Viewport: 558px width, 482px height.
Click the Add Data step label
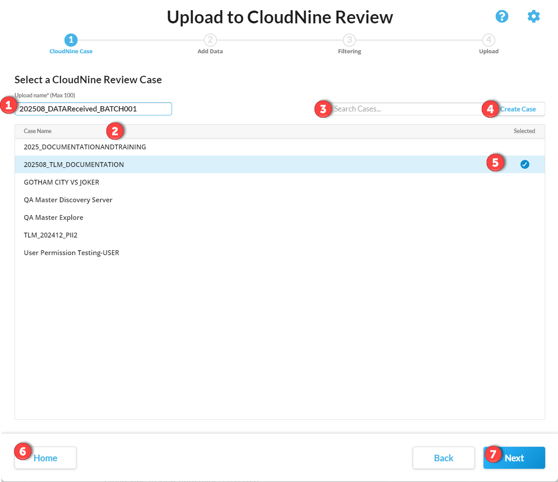click(210, 51)
